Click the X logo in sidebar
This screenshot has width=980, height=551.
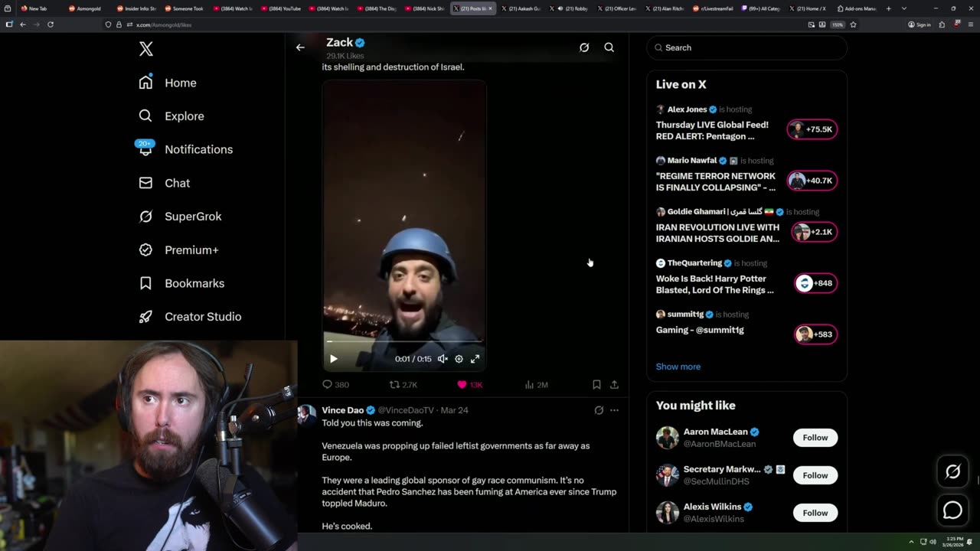(x=146, y=49)
